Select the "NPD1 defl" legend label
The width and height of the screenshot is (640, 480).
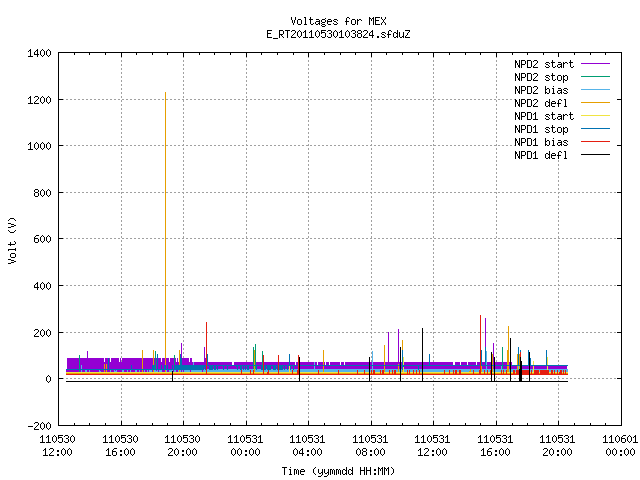541,156
